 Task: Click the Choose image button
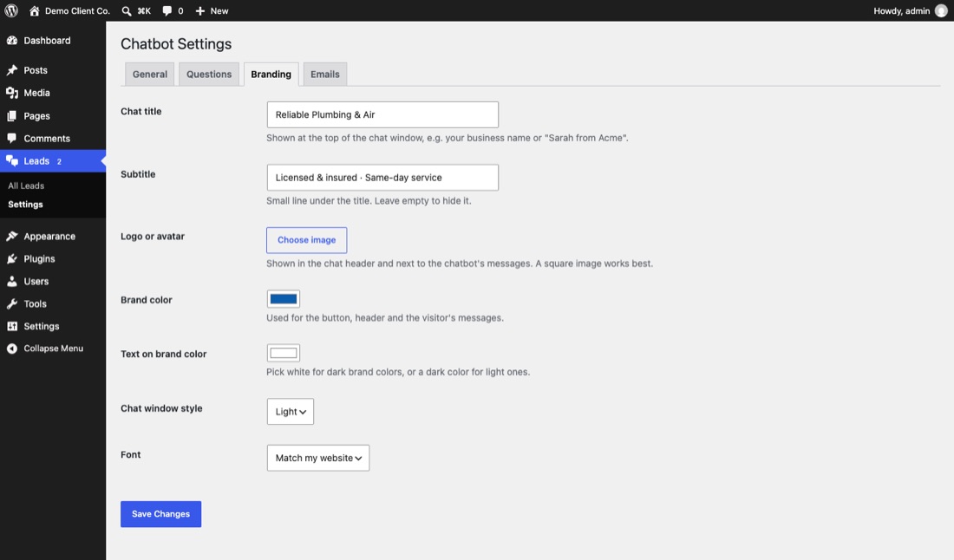pyautogui.click(x=307, y=240)
